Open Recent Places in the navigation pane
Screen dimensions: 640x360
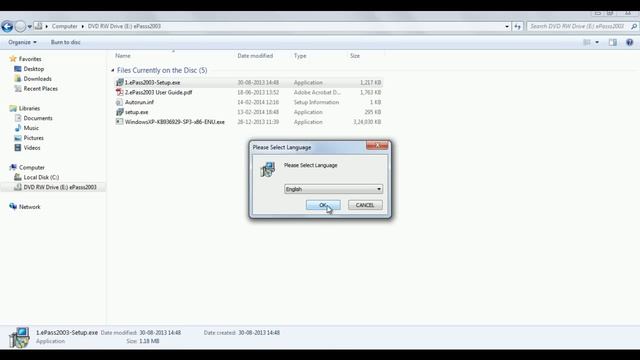(40, 89)
